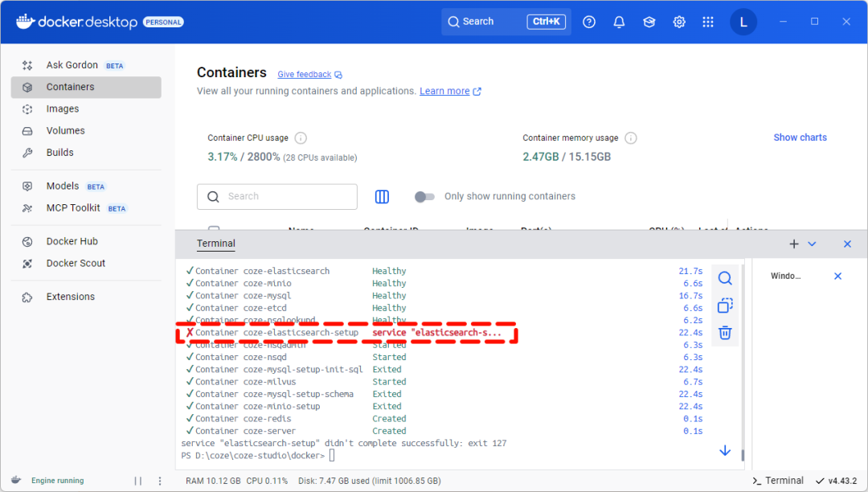
Task: Clear terminal with the trash icon
Action: (725, 332)
